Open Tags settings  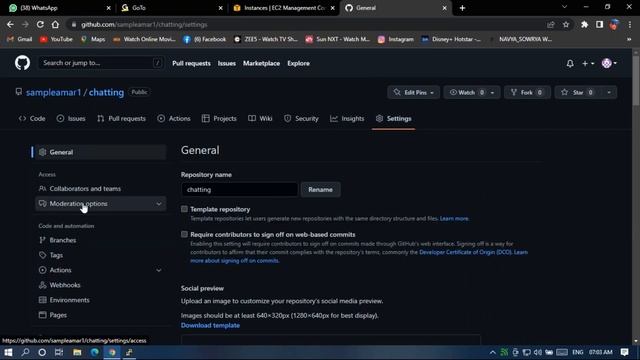[x=100, y=255]
